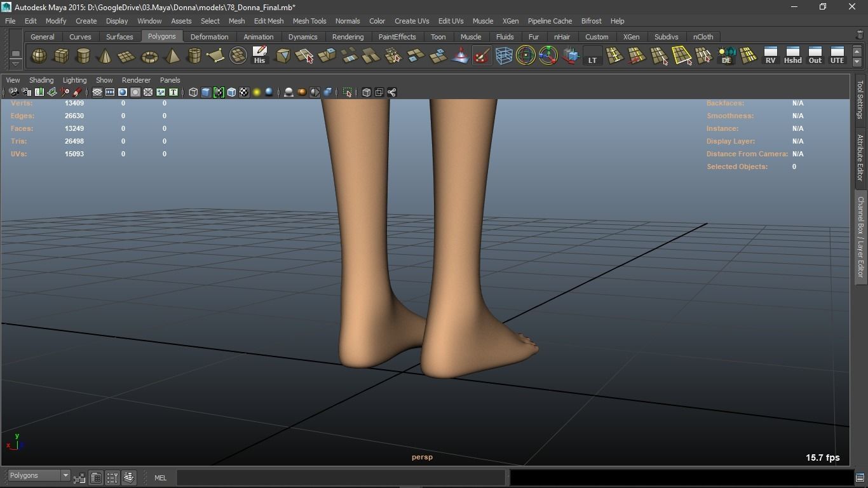This screenshot has width=868, height=488.
Task: Open the Mesh menu
Action: [236, 21]
